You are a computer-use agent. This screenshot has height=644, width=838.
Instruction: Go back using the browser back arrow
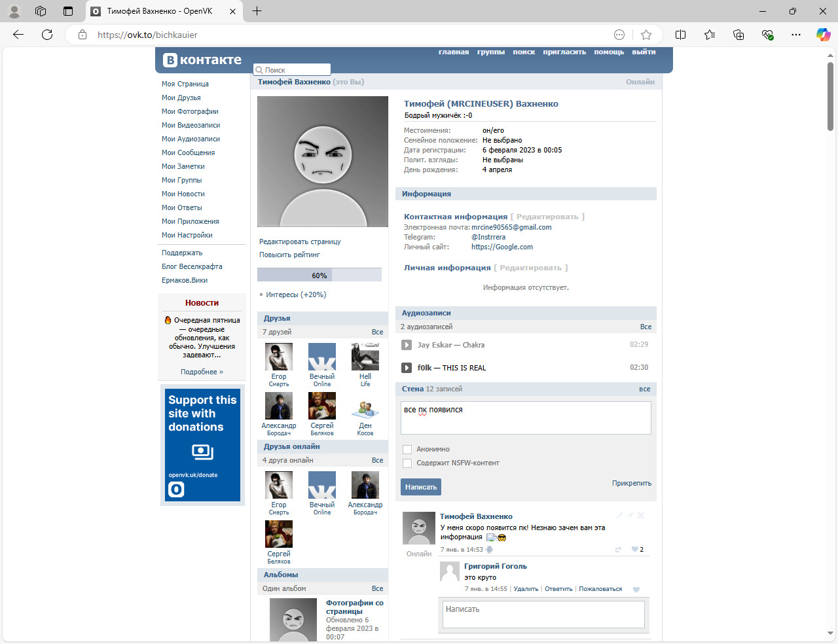pos(18,35)
